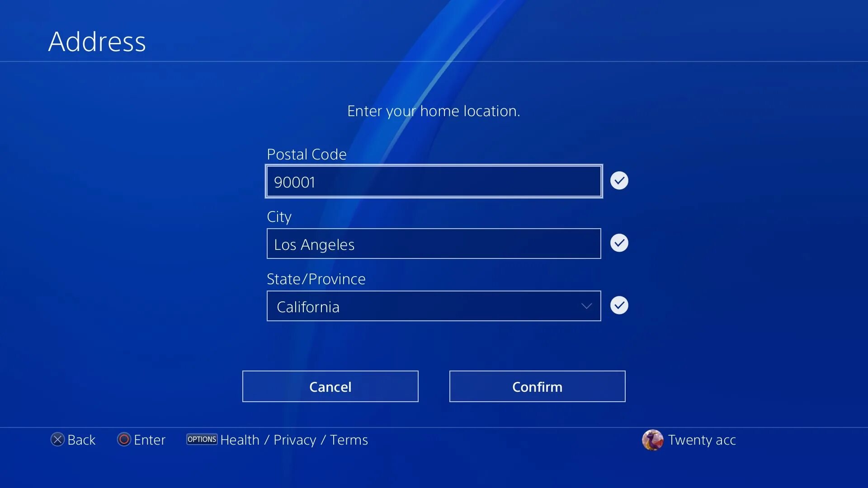Viewport: 868px width, 488px height.
Task: Open the State/Province selector
Action: [x=434, y=305]
